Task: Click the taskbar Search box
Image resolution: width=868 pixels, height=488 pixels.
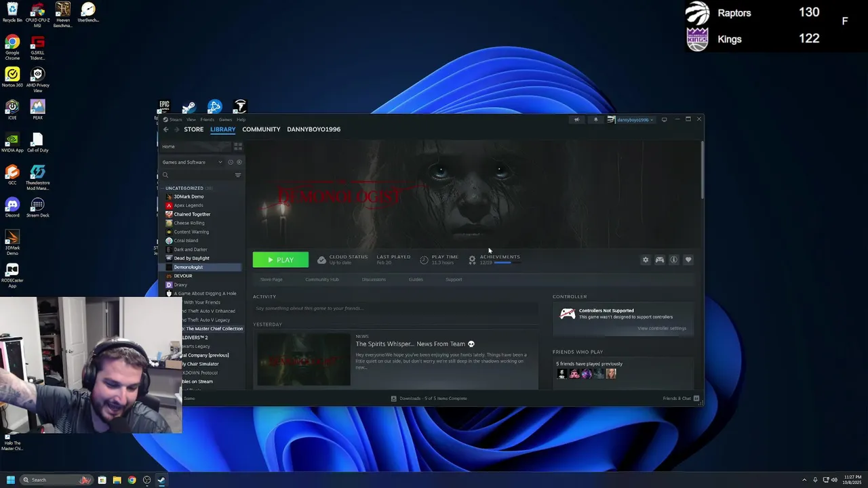Action: (x=56, y=480)
